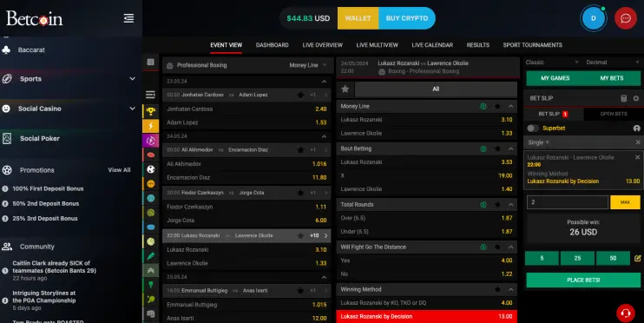
Task: Collapse the Bout Betting market section
Action: [511, 148]
